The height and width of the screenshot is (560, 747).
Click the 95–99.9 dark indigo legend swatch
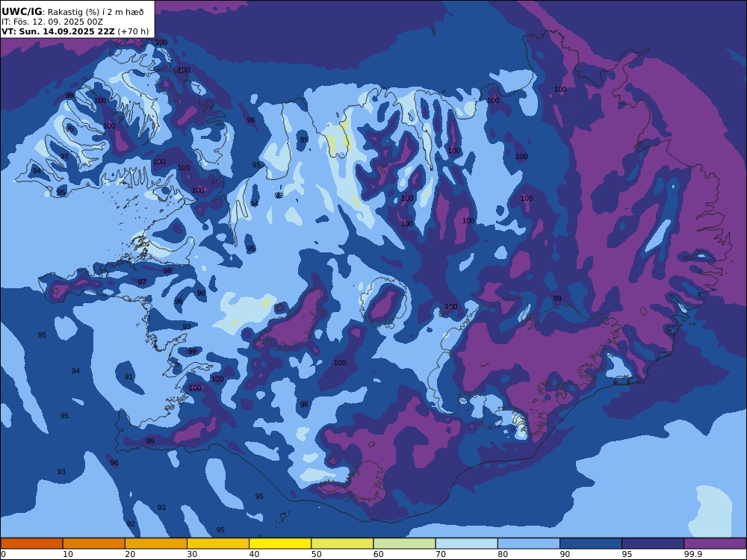653,544
